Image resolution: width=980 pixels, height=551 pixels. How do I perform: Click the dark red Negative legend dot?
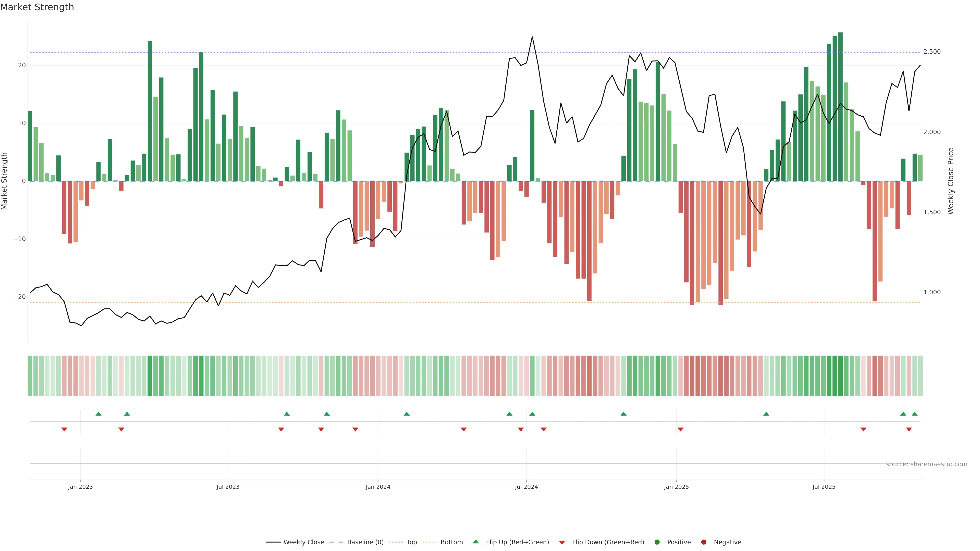[703, 542]
